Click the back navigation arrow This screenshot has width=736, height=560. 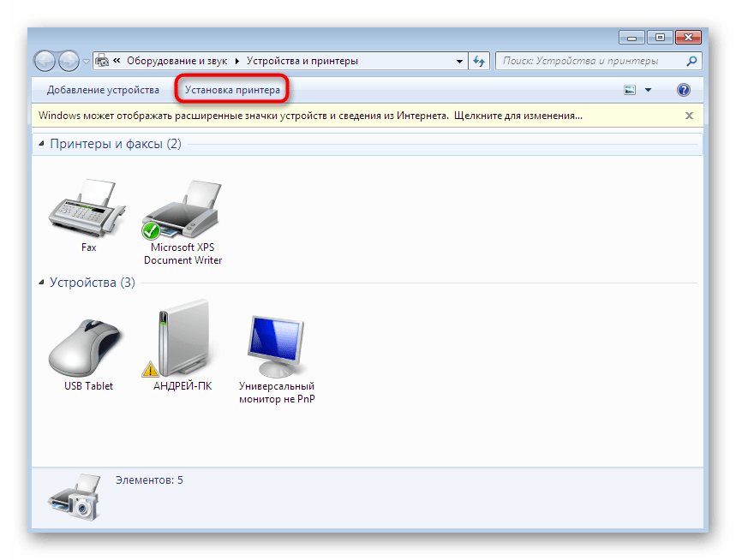44,61
